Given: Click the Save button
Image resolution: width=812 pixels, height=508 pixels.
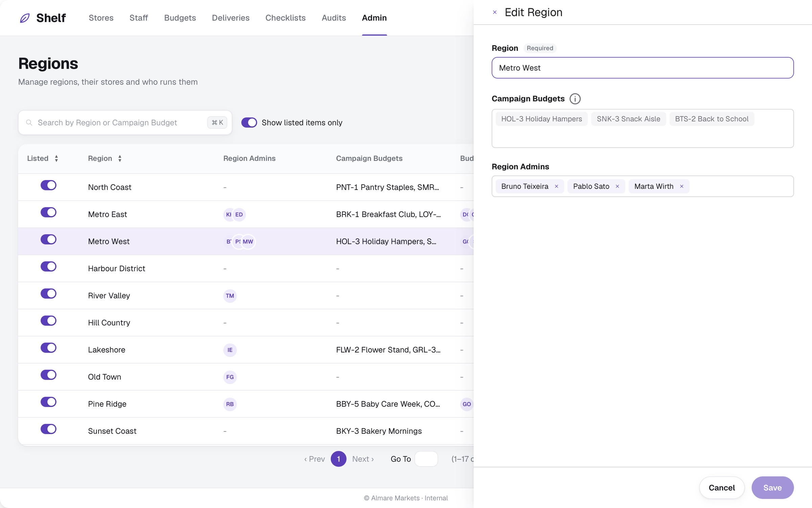Looking at the screenshot, I should (772, 488).
